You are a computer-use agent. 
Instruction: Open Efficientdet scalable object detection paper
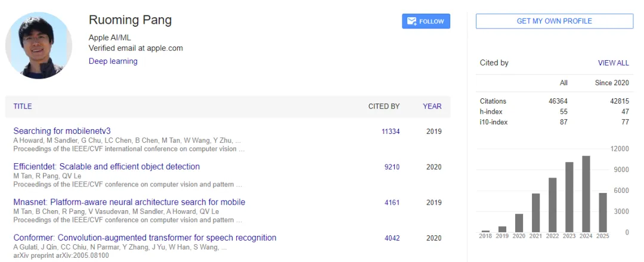(107, 167)
